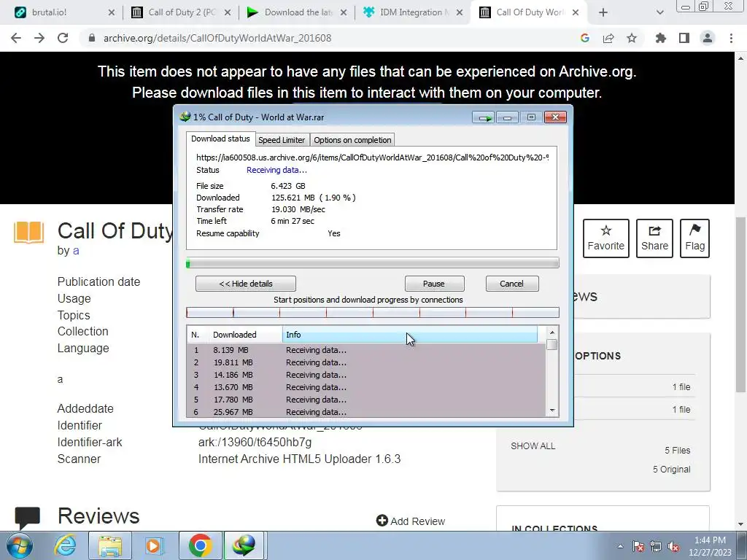
Task: Click the Reviews speech bubble icon
Action: (x=28, y=518)
